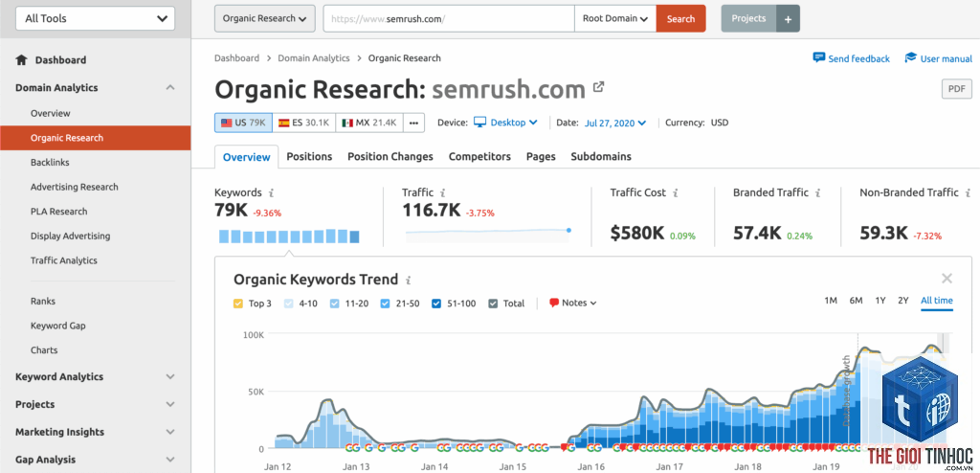Screen dimensions: 980x473
Task: Click Domain Analytics in the breadcrumb
Action: [314, 58]
